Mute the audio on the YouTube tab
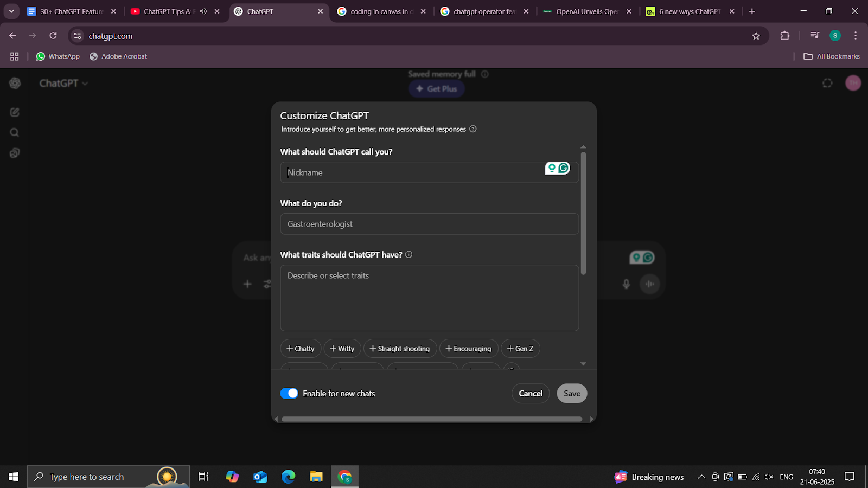Image resolution: width=868 pixels, height=488 pixels. coord(203,11)
